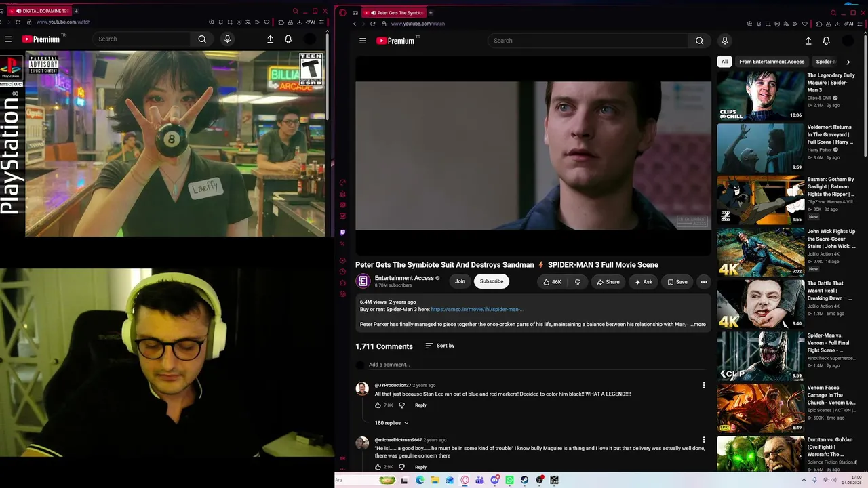Click the upload icon in the right YouTube window

coord(808,41)
